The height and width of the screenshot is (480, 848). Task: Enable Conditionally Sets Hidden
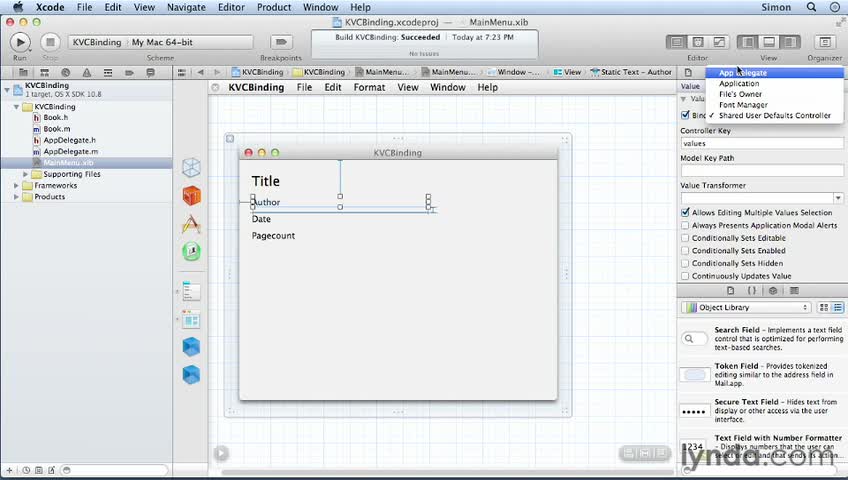[685, 263]
